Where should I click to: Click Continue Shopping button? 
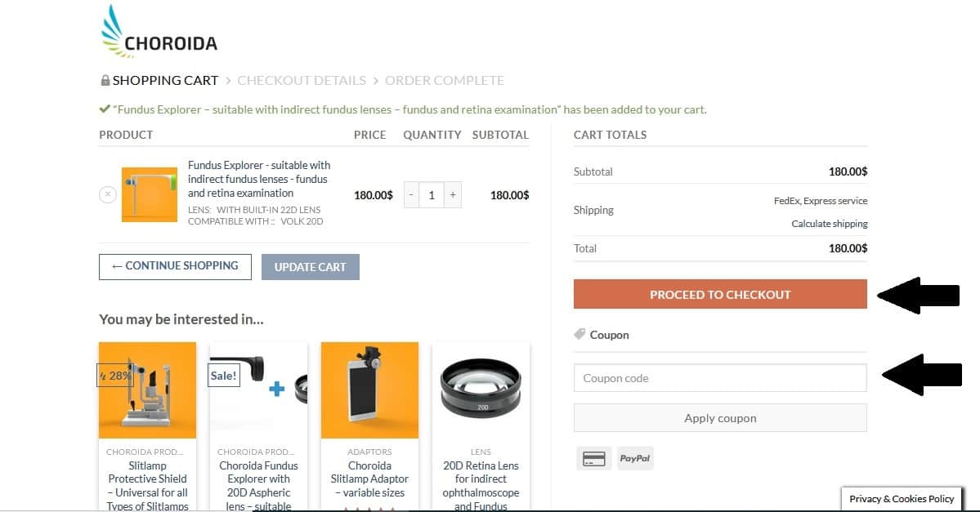[175, 266]
